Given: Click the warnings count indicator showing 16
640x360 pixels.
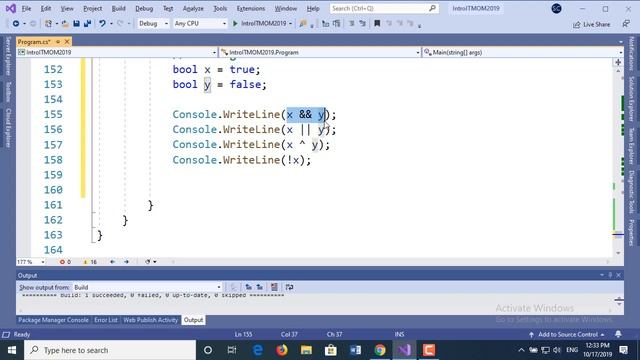Looking at the screenshot, I should tap(90, 262).
